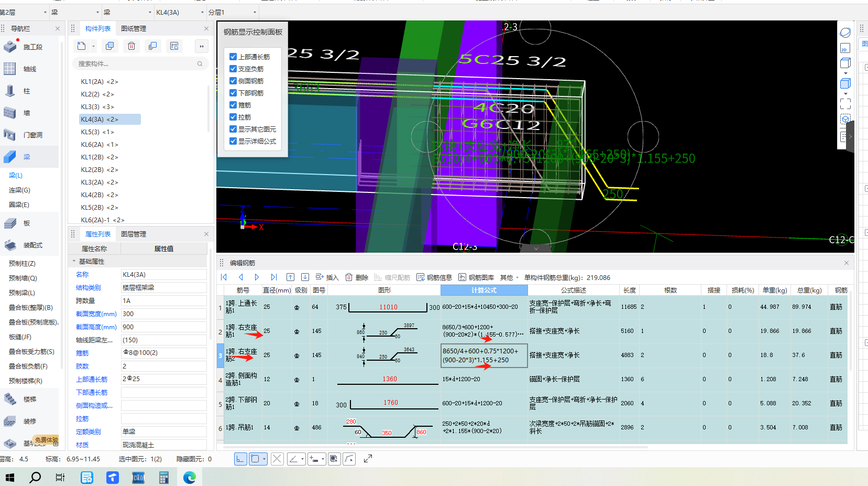Uncheck 上部通长筋 checkbox

click(x=233, y=57)
